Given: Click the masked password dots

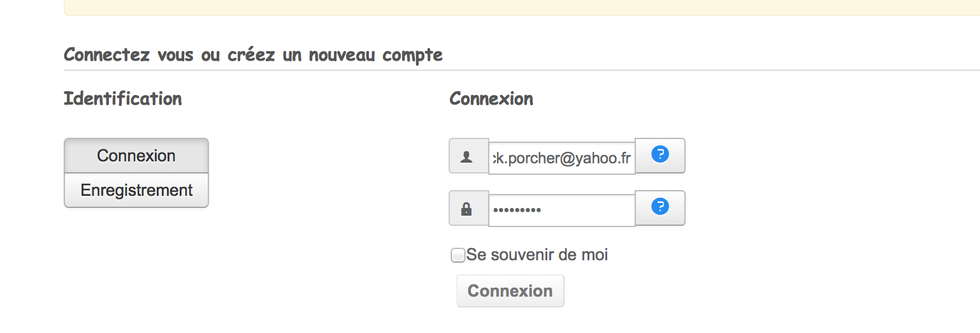Looking at the screenshot, I should [x=517, y=209].
